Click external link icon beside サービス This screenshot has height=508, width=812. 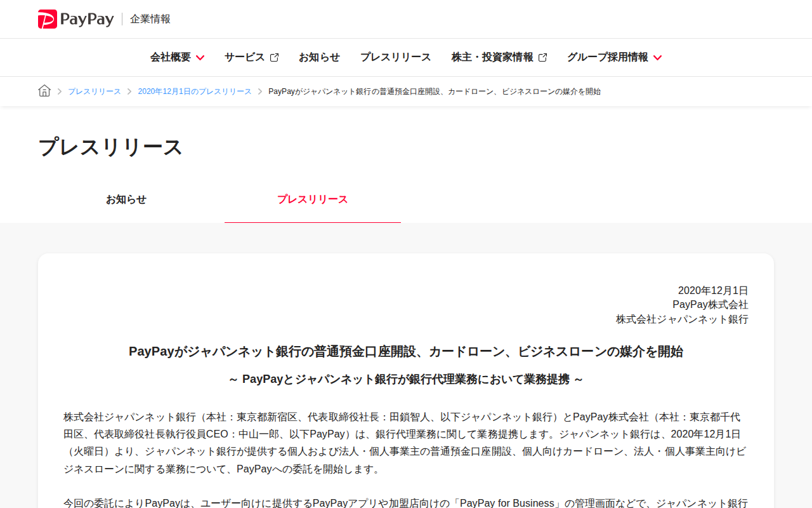[x=274, y=57]
